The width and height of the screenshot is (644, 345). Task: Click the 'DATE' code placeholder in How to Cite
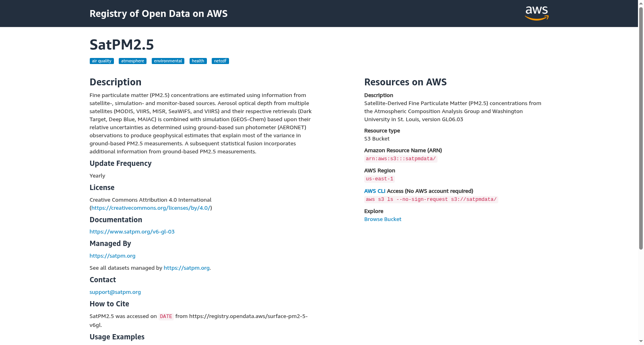[166, 317]
